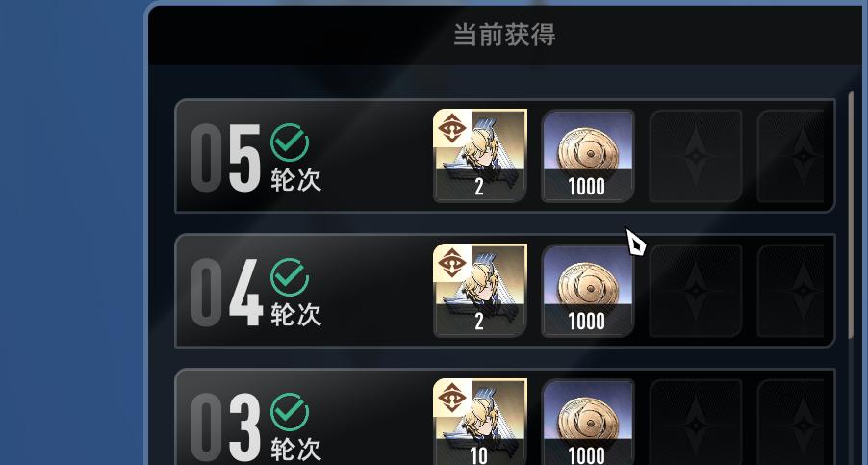Image resolution: width=868 pixels, height=465 pixels.
Task: Select the 05 轮次 row label
Action: pos(256,158)
